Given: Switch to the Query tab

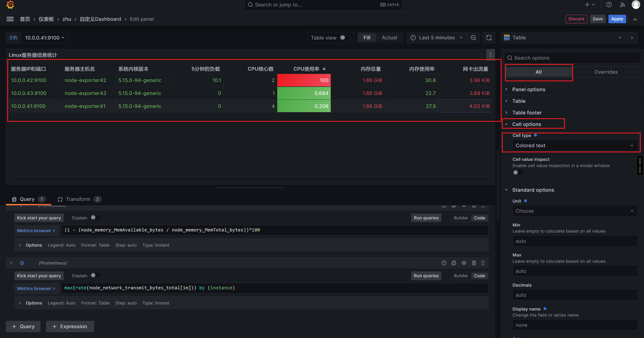Looking at the screenshot, I should coord(28,199).
